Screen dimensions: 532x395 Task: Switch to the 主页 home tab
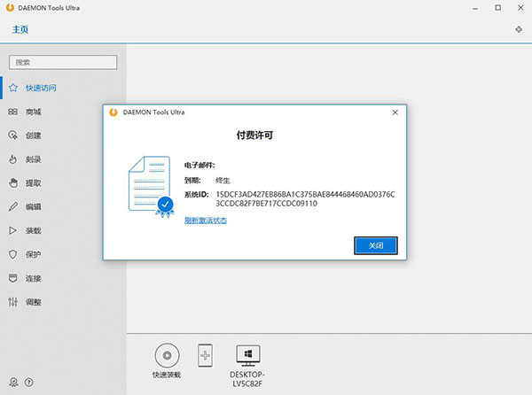pos(20,30)
